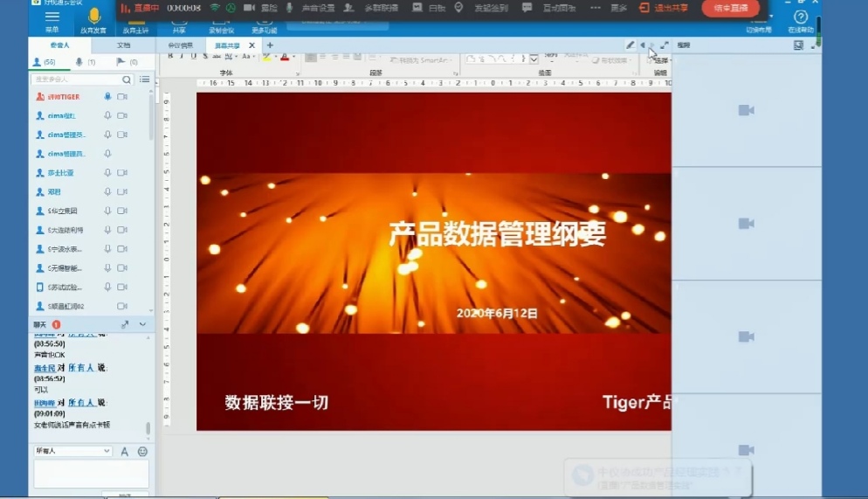Toggle microphone for S大连路利特

click(x=107, y=230)
